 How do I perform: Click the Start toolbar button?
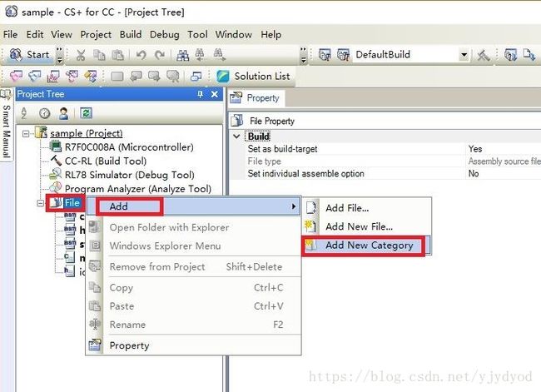click(x=29, y=55)
